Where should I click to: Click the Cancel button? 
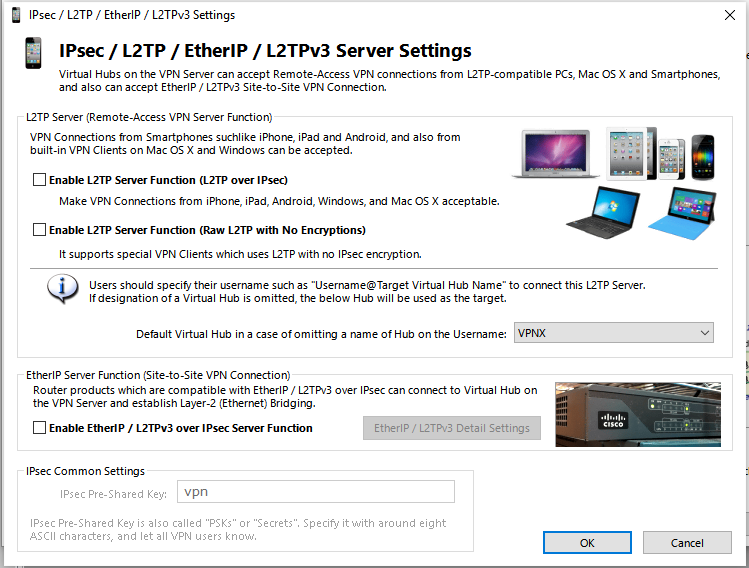(687, 543)
